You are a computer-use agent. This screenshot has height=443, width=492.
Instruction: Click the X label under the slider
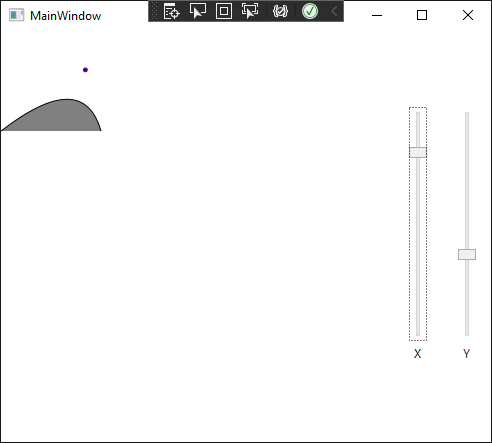[418, 354]
